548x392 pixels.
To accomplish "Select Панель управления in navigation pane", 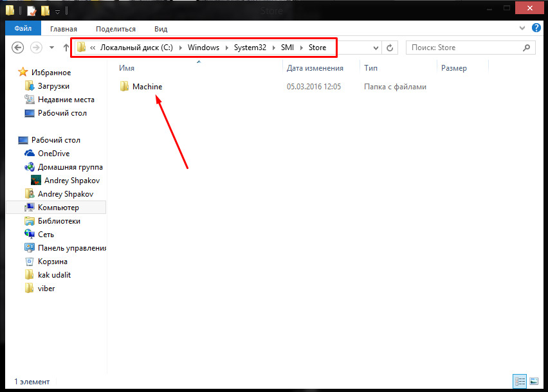I will pyautogui.click(x=71, y=248).
